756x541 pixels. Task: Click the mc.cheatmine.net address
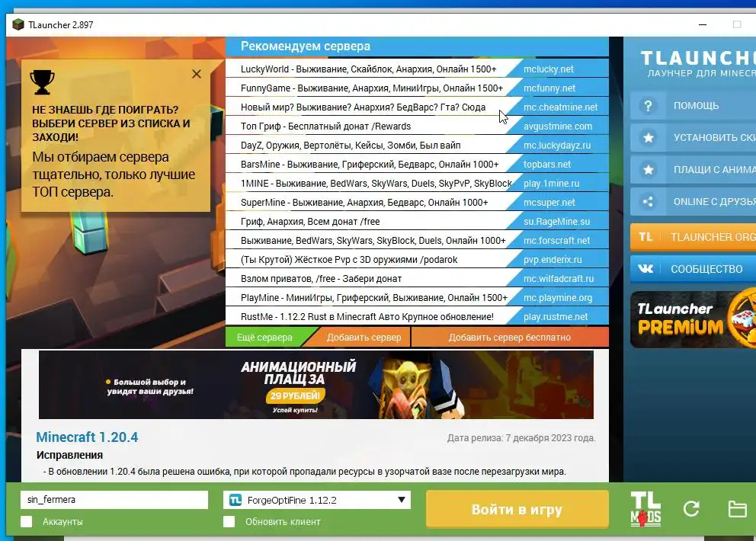point(560,107)
